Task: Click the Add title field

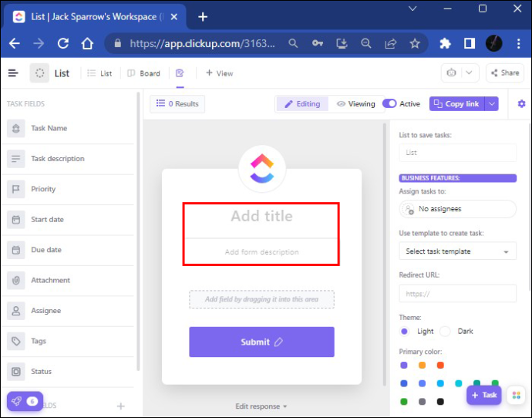Action: coord(261,216)
